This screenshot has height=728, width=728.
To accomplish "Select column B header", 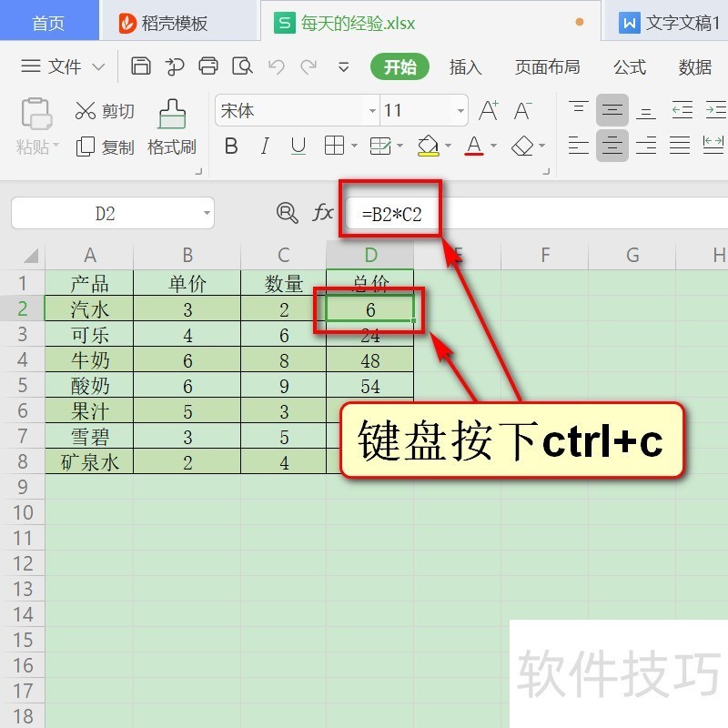I will coord(187,255).
